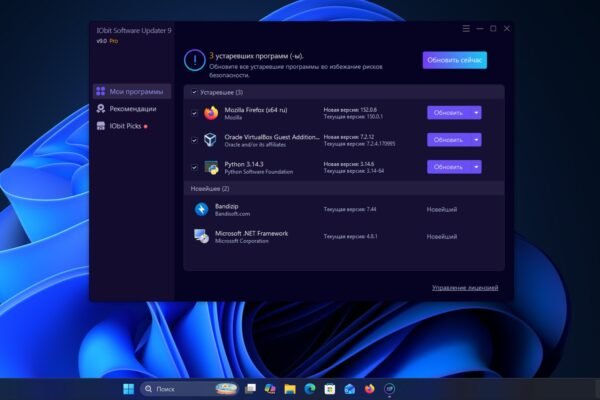Click the Python program icon
Screen dimensions: 600x400
pos(211,168)
